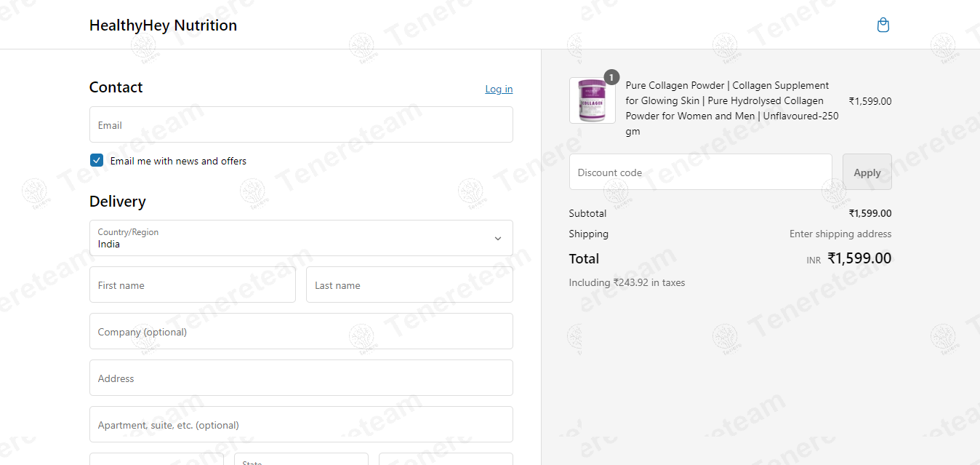Screen dimensions: 980x465
Task: Expand the Country/Region dropdown chevron
Action: (x=497, y=239)
